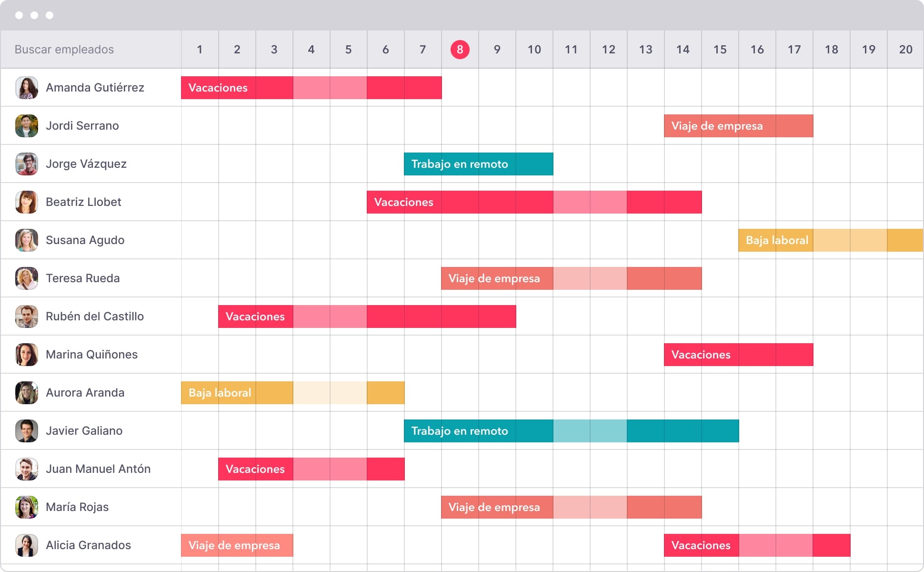
Task: Click on Jordi Serrano profile picture
Action: point(27,125)
